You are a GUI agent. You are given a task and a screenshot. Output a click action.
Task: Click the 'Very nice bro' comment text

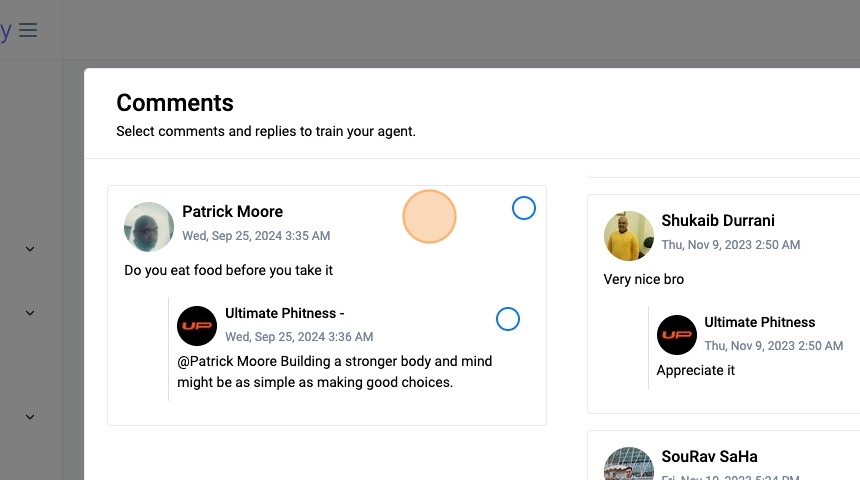point(644,279)
